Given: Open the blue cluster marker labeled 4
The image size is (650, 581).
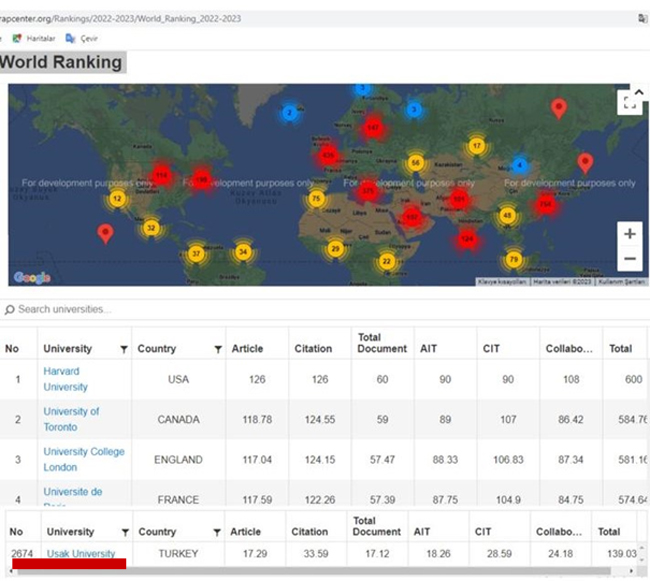Looking at the screenshot, I should tap(520, 165).
